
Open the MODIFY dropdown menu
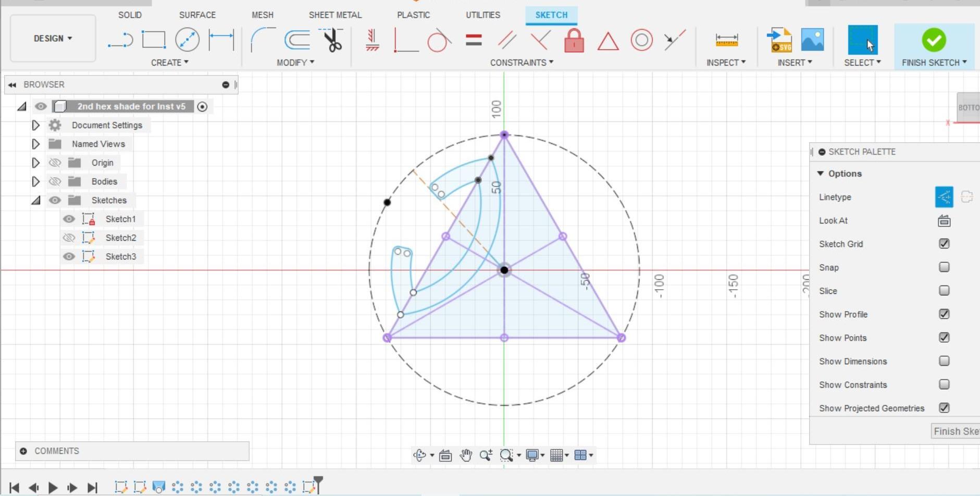click(x=295, y=63)
